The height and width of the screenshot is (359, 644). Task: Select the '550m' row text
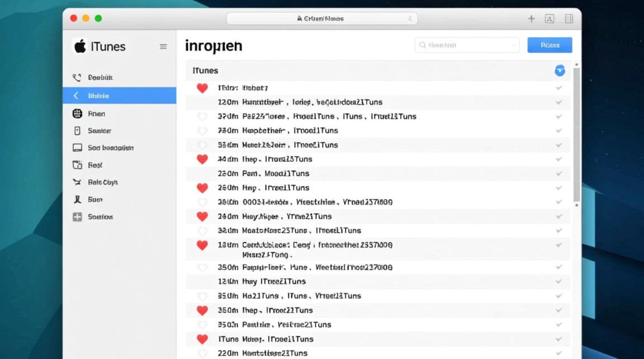click(278, 145)
